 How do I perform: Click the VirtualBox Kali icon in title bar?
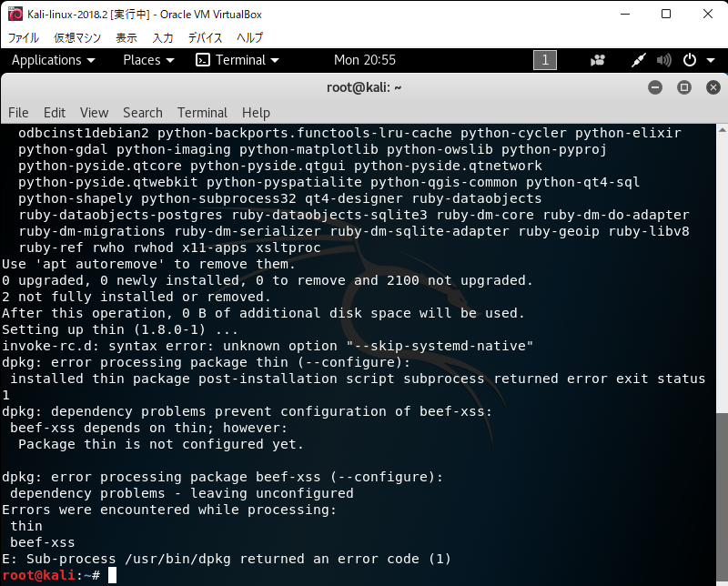coord(15,15)
